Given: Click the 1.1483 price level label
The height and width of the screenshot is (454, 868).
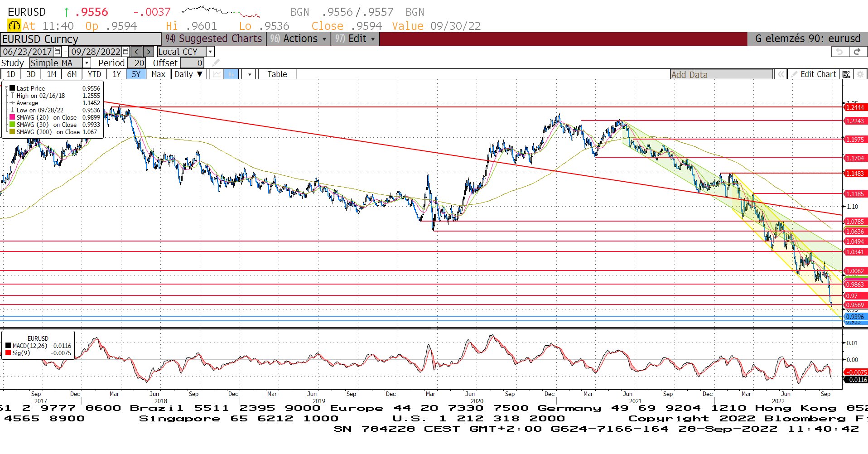Looking at the screenshot, I should coord(855,174).
